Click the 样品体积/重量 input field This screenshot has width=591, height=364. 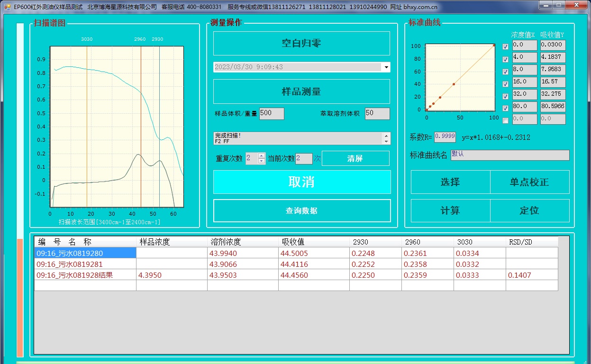pyautogui.click(x=272, y=114)
